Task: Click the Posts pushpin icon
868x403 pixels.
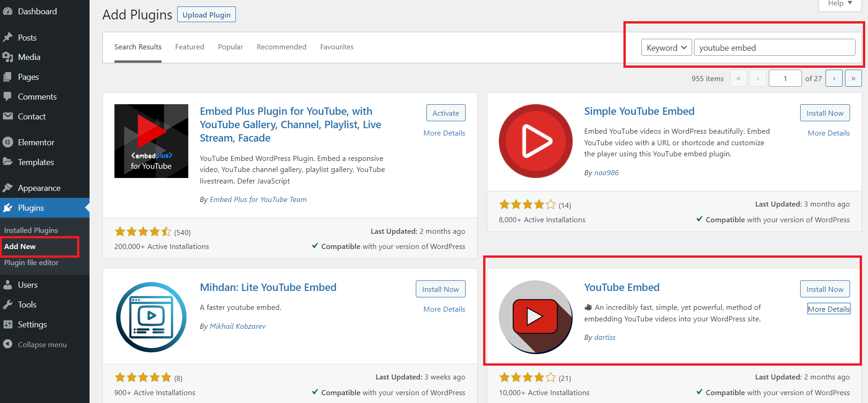Action: [7, 37]
